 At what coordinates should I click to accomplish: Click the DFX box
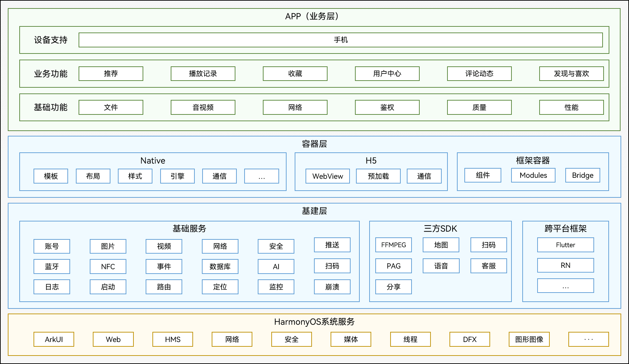point(470,339)
